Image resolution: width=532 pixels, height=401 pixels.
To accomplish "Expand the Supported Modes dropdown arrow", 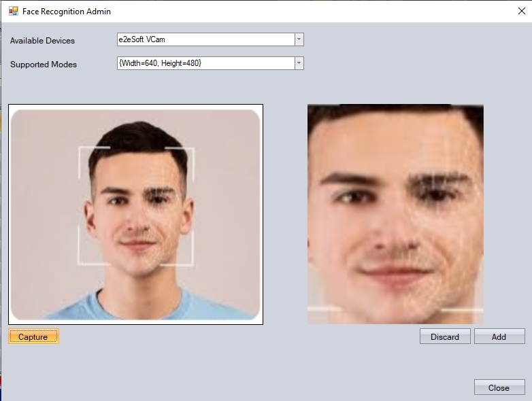I will tap(299, 63).
